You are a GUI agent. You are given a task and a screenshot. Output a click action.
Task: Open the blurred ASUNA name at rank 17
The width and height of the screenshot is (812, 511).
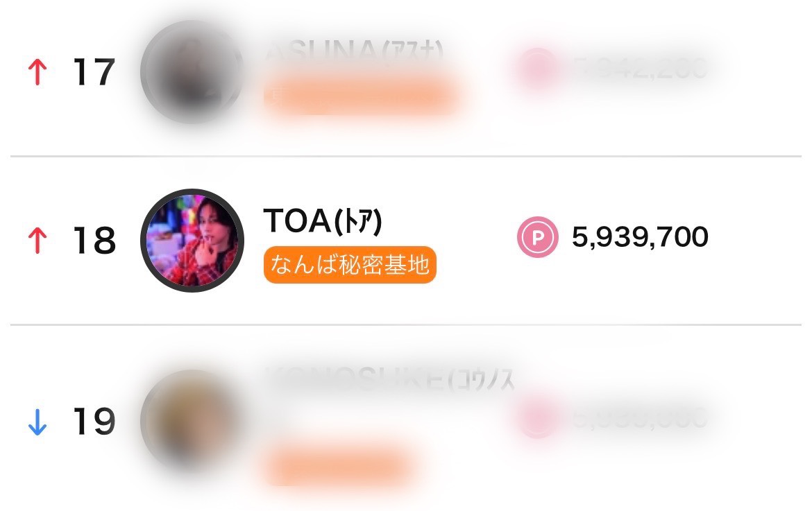click(354, 52)
